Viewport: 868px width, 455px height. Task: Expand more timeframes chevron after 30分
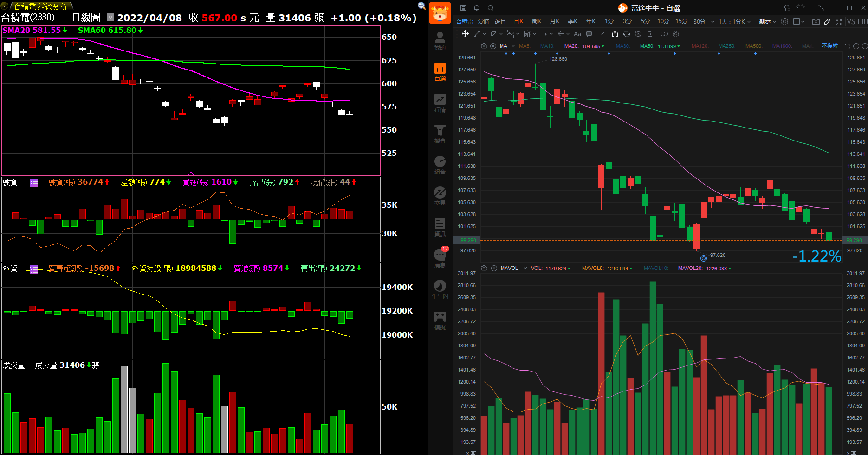(x=713, y=21)
